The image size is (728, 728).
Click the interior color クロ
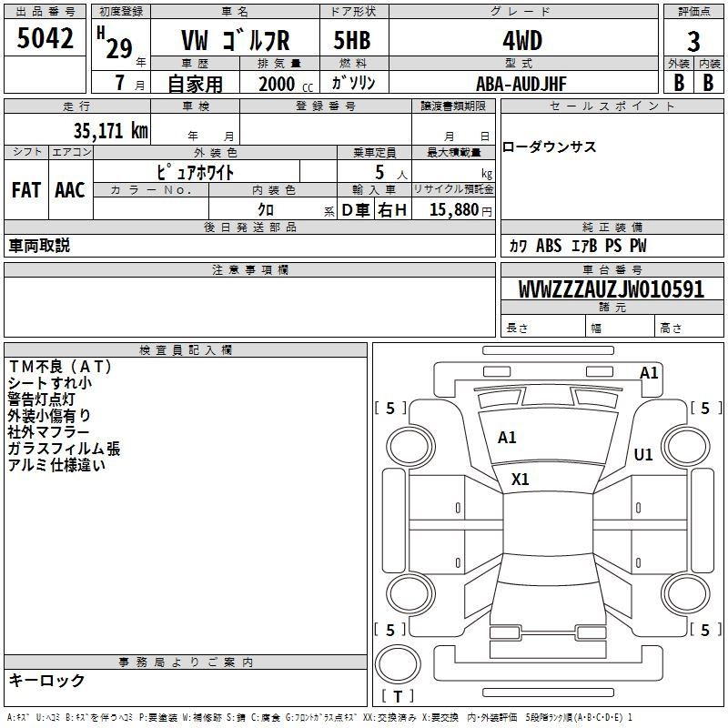pos(266,210)
